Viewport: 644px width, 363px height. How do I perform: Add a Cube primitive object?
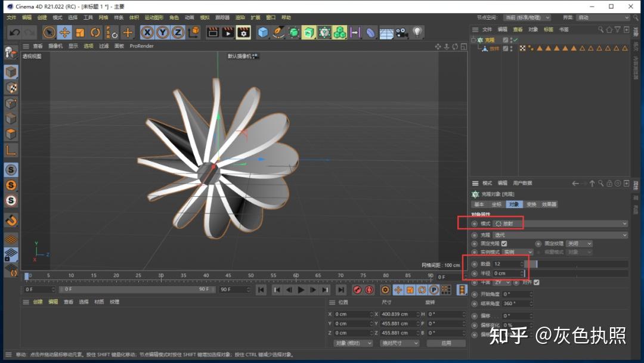pyautogui.click(x=263, y=32)
